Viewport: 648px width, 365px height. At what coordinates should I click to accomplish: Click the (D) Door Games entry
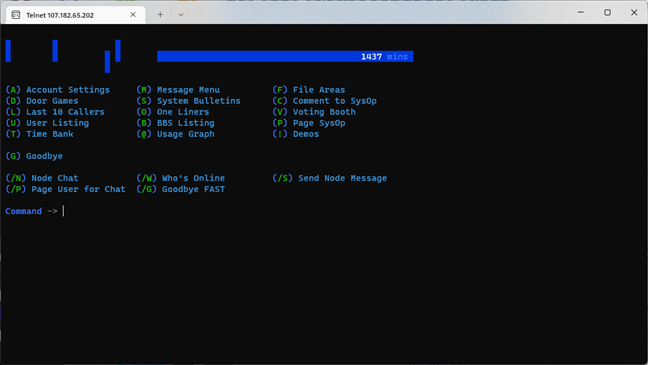pyautogui.click(x=42, y=101)
